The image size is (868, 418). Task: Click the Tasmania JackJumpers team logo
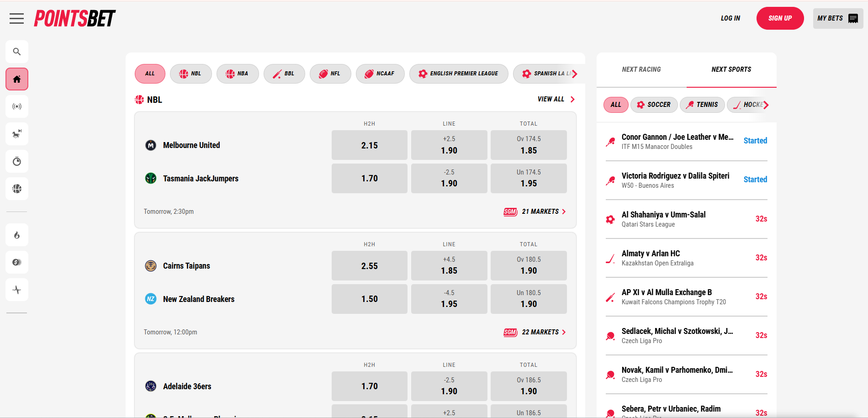click(151, 178)
